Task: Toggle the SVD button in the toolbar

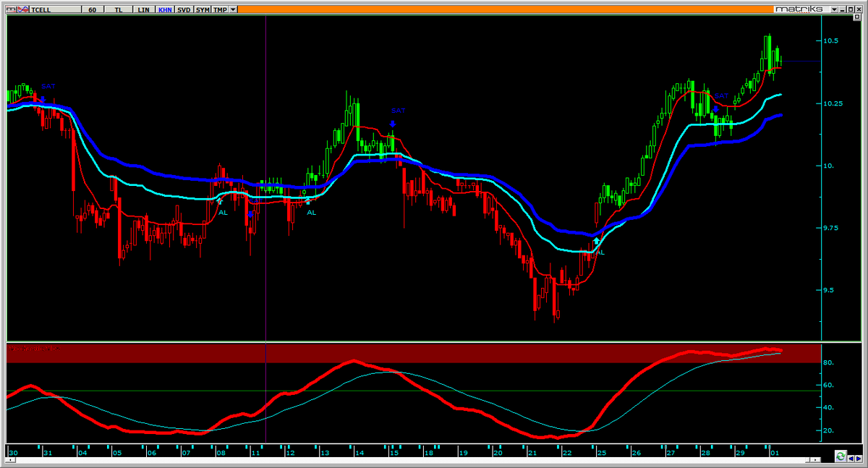Action: pyautogui.click(x=184, y=9)
